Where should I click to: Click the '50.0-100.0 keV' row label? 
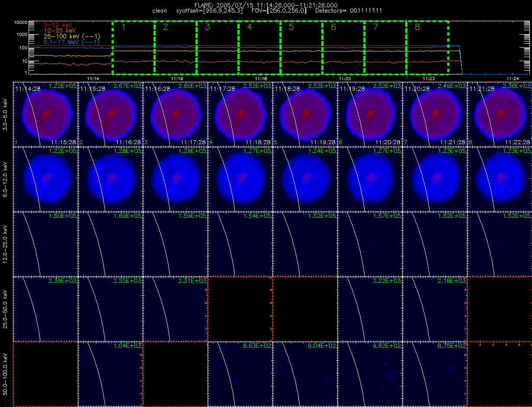pos(6,374)
